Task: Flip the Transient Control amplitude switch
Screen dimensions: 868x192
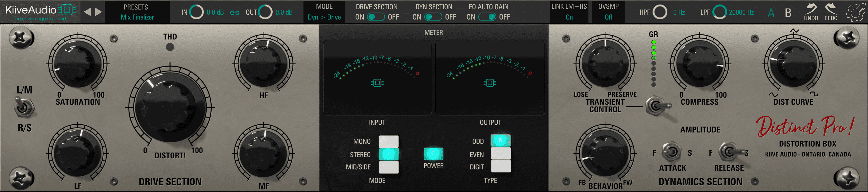Action: coord(658,106)
